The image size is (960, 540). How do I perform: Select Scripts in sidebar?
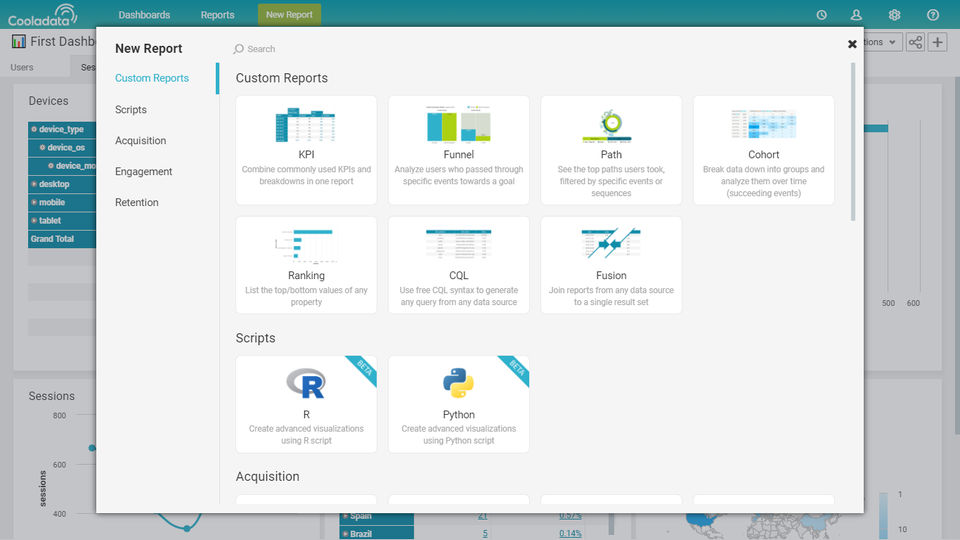[131, 110]
